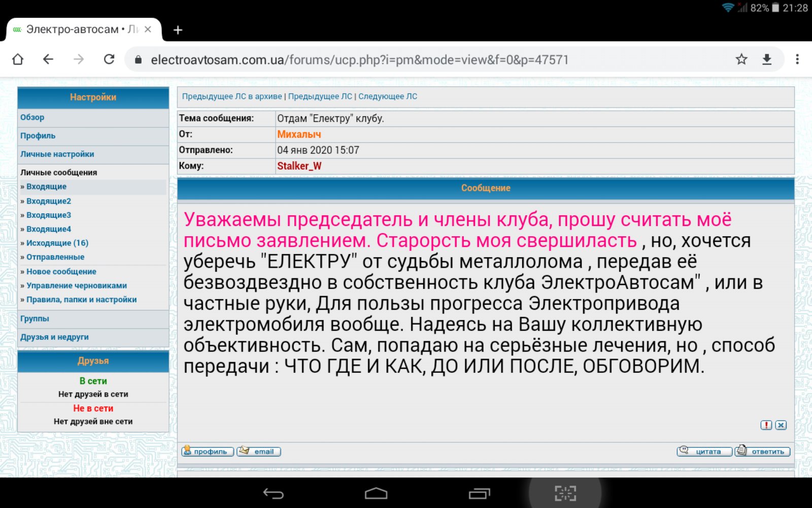The height and width of the screenshot is (508, 812).
Task: Reload the page with the refresh icon
Action: pos(109,59)
